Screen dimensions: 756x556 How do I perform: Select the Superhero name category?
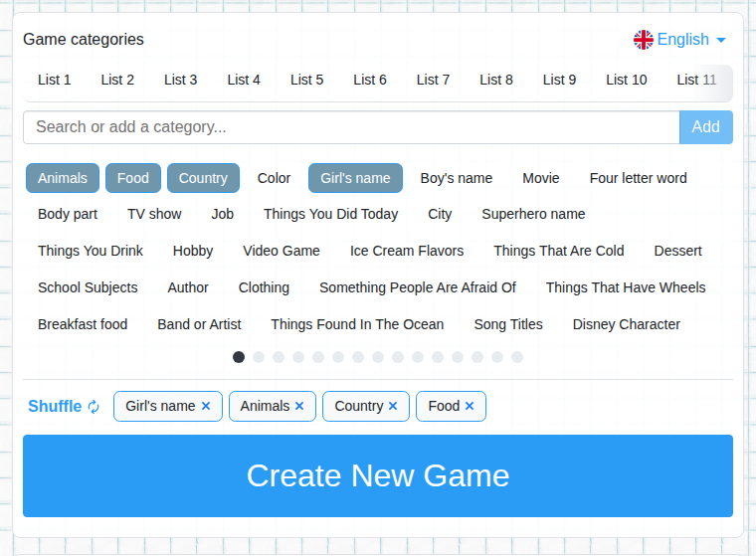click(533, 214)
